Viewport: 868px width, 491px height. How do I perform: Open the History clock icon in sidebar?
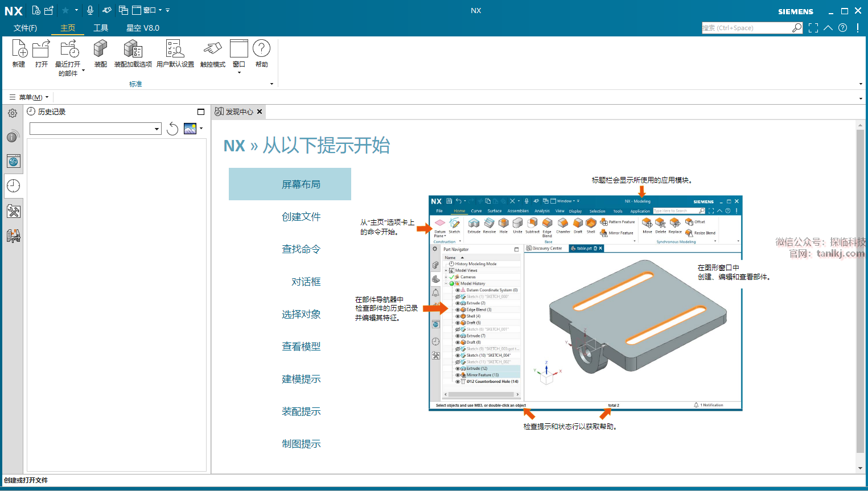pos(13,186)
